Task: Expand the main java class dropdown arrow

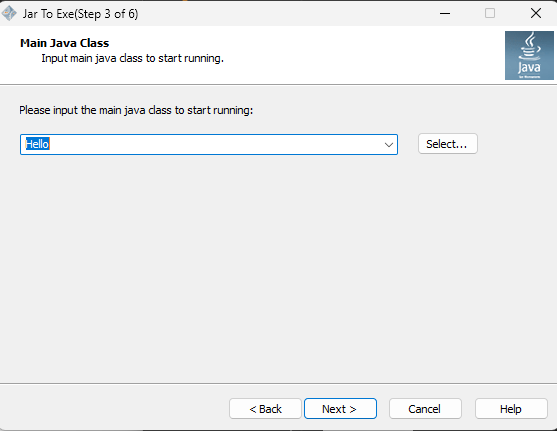Action: click(x=389, y=145)
